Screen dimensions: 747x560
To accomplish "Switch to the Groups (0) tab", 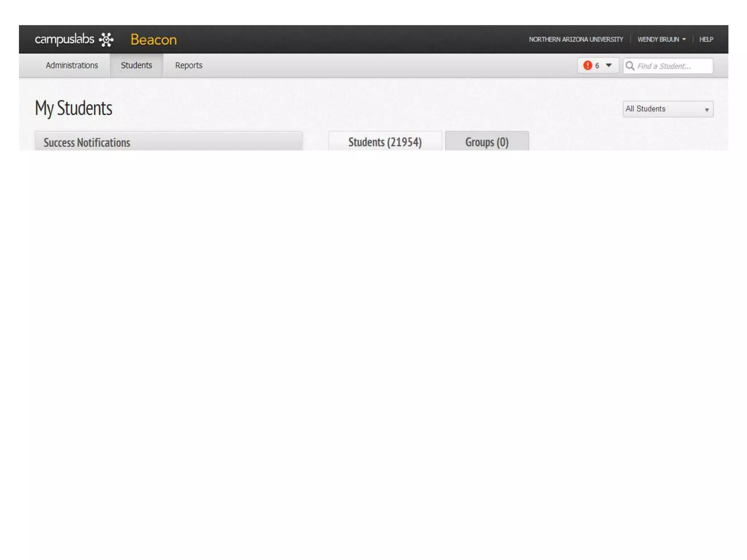I will pyautogui.click(x=487, y=142).
